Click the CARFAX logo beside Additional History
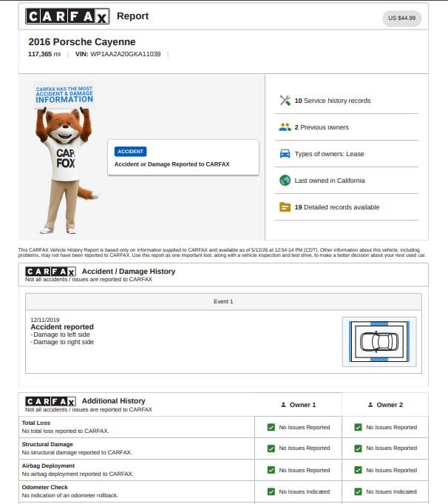The image size is (448, 504). tap(51, 401)
